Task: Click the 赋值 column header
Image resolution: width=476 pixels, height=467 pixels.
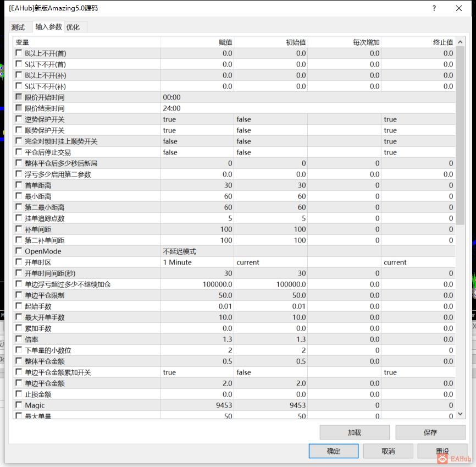Action: [x=197, y=42]
